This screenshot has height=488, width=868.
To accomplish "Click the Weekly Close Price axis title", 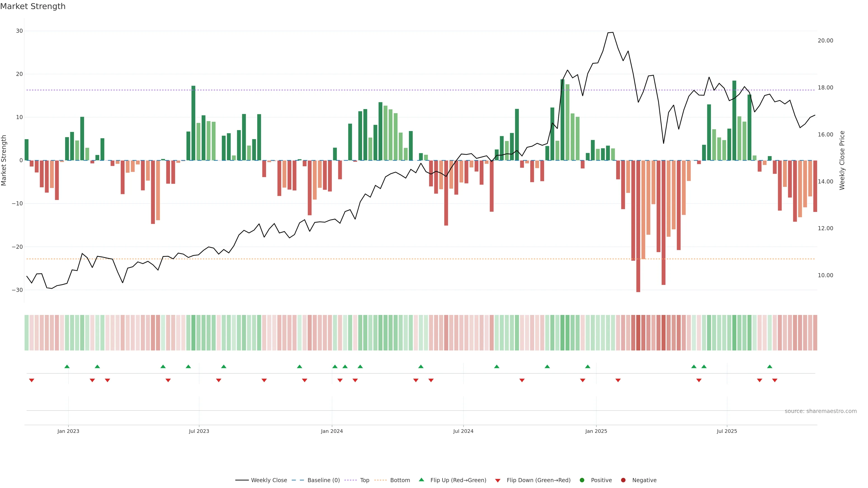I will (842, 160).
